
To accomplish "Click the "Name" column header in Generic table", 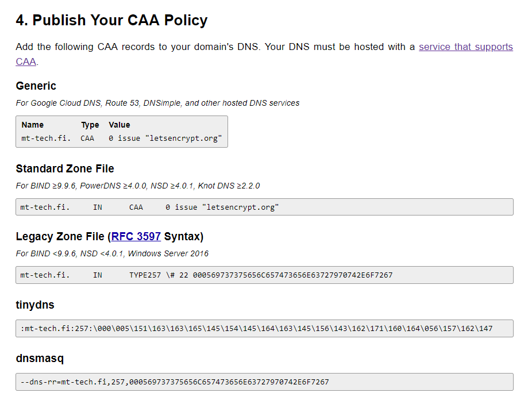I will 33,125.
